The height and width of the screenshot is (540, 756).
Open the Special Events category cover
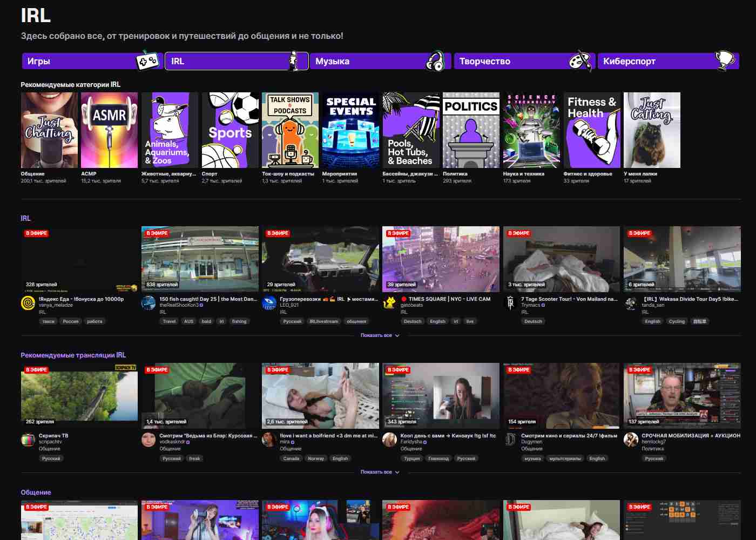(x=350, y=130)
